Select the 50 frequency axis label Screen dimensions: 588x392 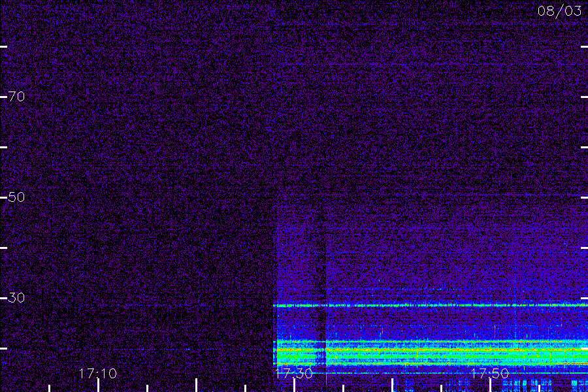[16, 197]
